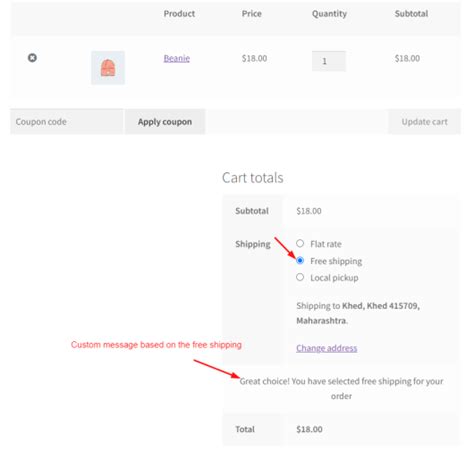The width and height of the screenshot is (474, 458).
Task: Apply coupon to the cart
Action: (x=165, y=122)
